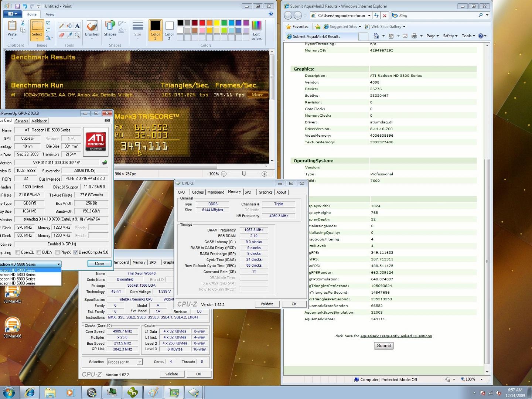Viewport: 532px width, 399px height.
Task: Click the Favorites button in IE
Action: point(297,27)
